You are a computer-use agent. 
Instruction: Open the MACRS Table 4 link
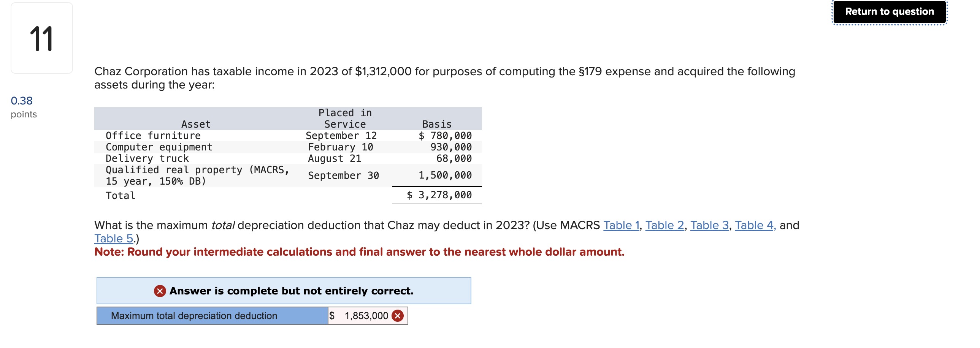(754, 225)
